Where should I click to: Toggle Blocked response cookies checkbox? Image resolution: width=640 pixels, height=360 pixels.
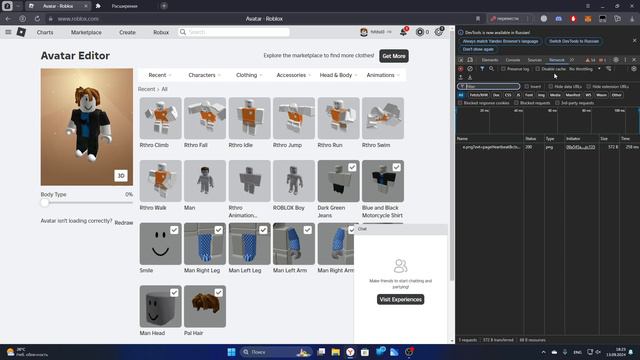tap(460, 103)
